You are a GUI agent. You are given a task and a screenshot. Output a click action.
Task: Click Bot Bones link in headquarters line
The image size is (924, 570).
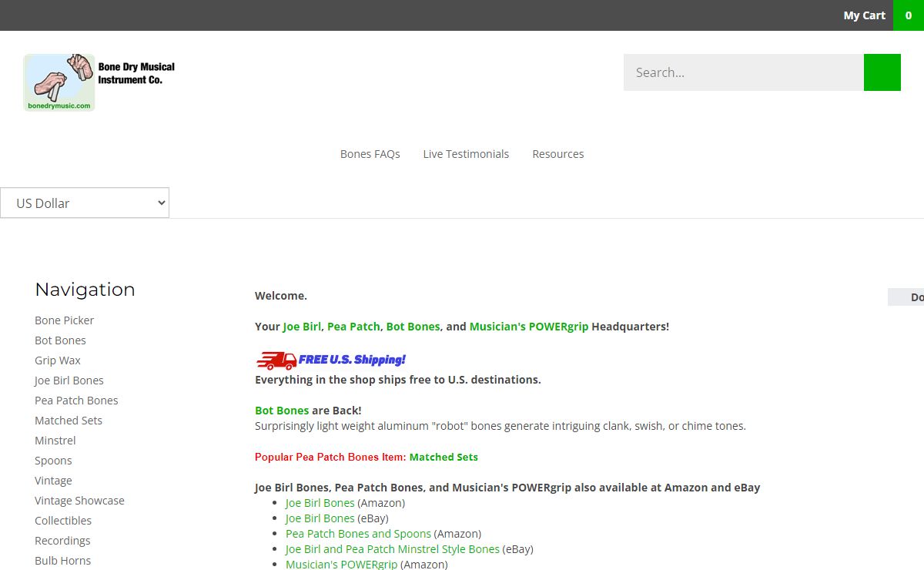coord(413,327)
